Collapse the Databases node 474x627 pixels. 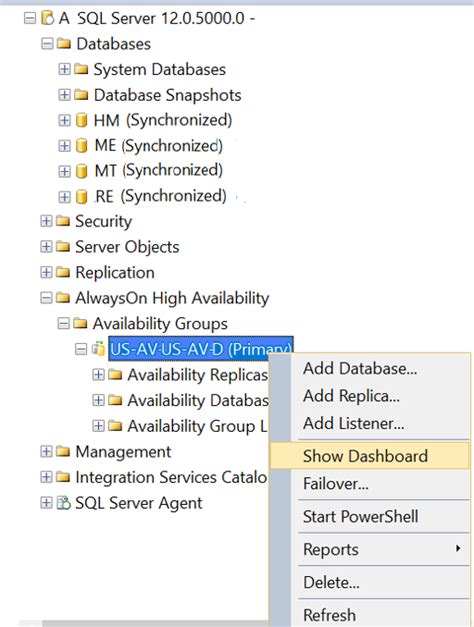[x=47, y=44]
